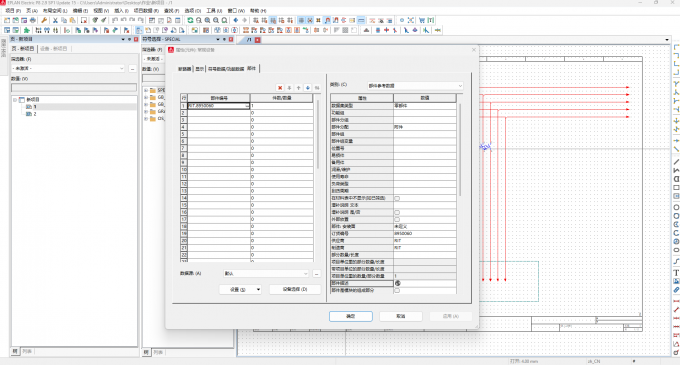Screen dimensions: 680x365
Task: Click the fit-window zoom icon next to cart
Action: click(411, 20)
